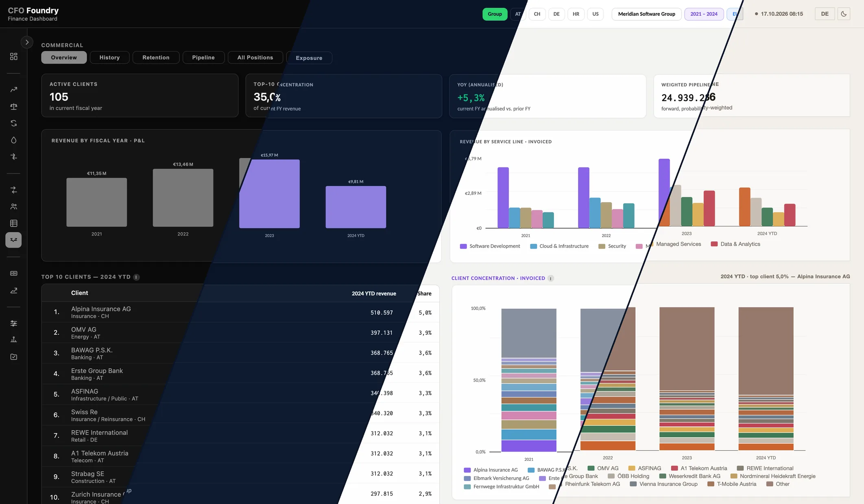Open the people group sidebar icon
Viewport: 864px width, 504px height.
pos(13,207)
